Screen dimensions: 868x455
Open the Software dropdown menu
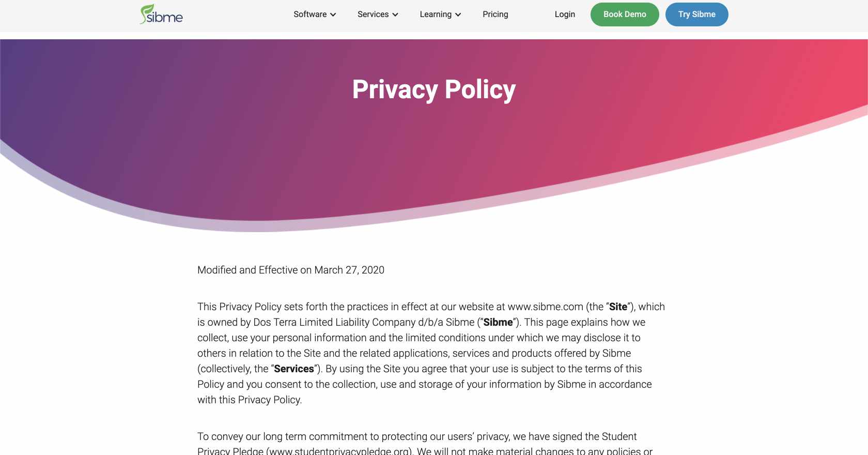point(310,14)
